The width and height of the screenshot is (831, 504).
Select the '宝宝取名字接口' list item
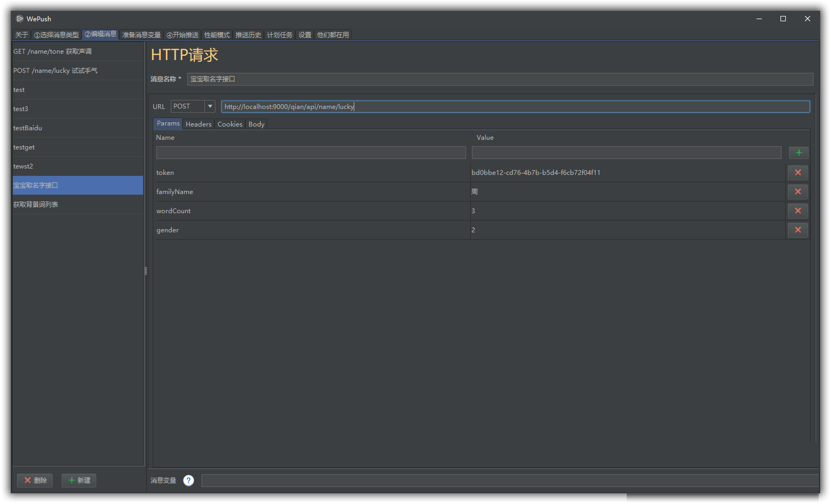point(78,186)
